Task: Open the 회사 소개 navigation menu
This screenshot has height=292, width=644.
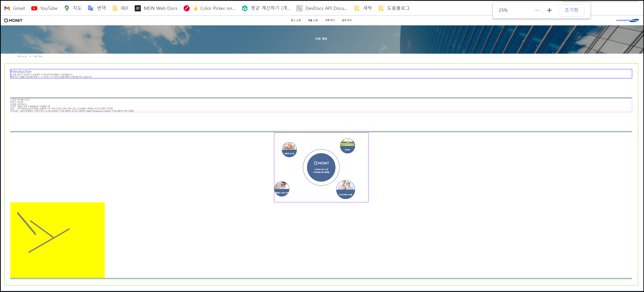Action: (x=296, y=20)
